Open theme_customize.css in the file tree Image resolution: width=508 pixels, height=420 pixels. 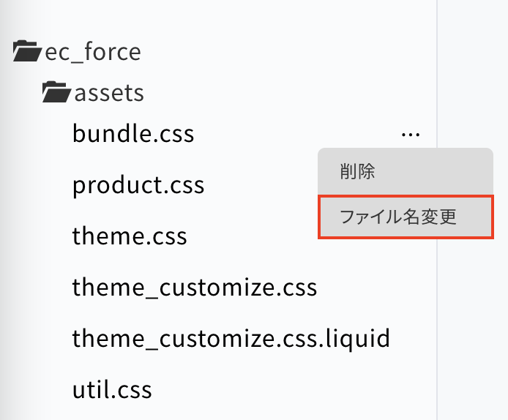point(195,287)
